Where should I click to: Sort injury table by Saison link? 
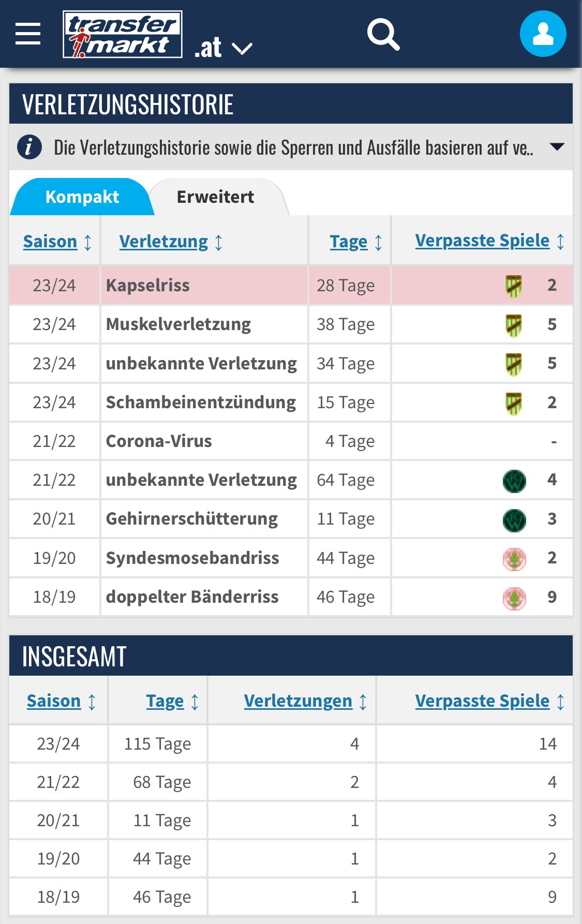(x=50, y=242)
